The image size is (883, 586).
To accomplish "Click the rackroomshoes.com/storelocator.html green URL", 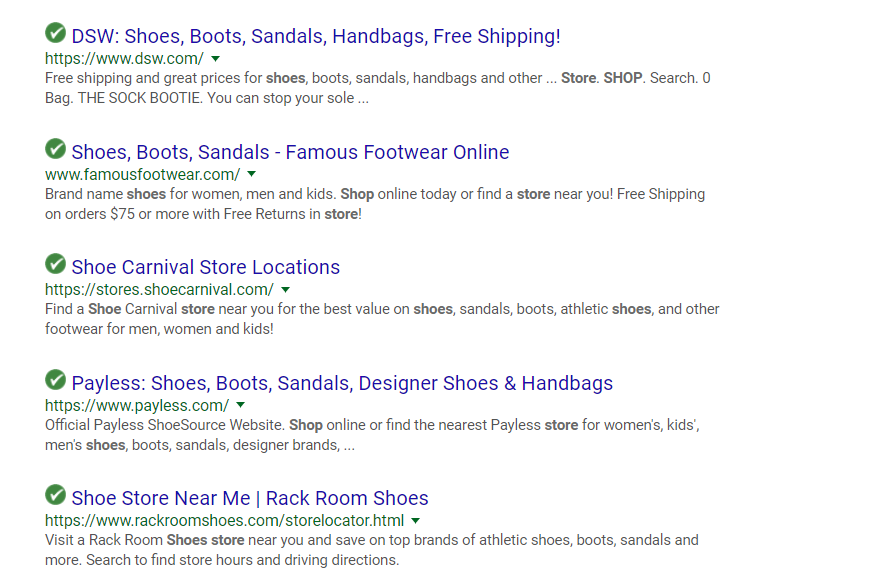I will [x=225, y=521].
